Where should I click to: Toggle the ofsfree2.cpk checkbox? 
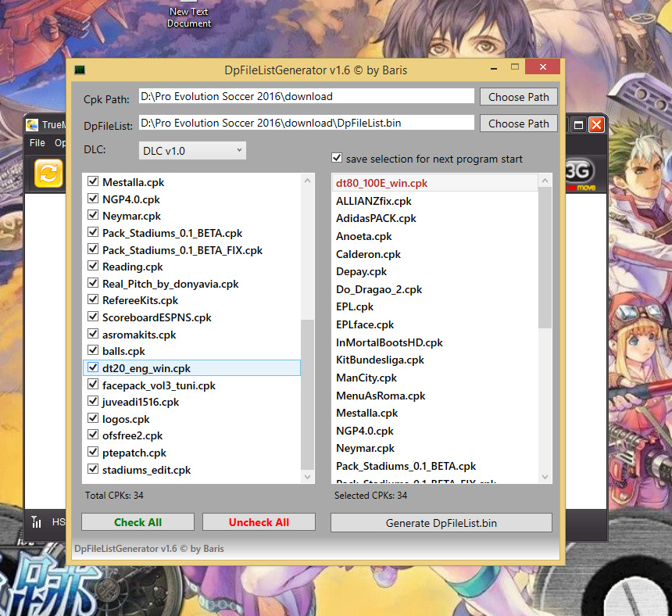(92, 435)
